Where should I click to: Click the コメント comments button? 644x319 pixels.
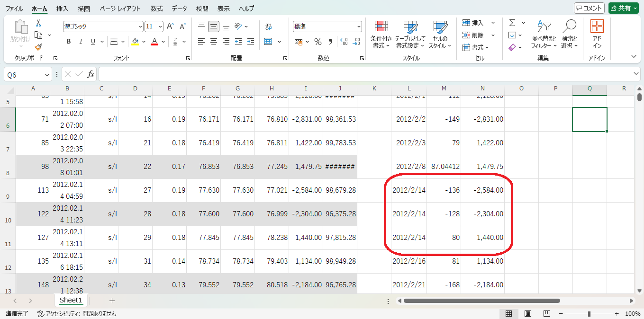(x=589, y=8)
